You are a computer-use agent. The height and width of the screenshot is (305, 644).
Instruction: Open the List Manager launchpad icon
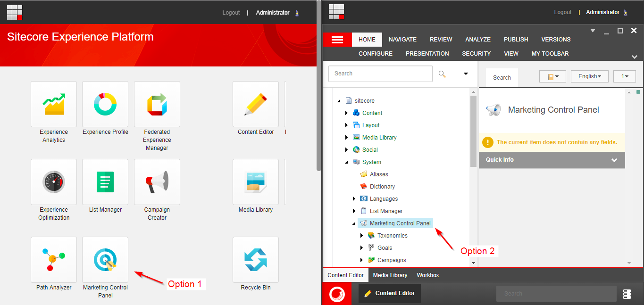point(105,182)
